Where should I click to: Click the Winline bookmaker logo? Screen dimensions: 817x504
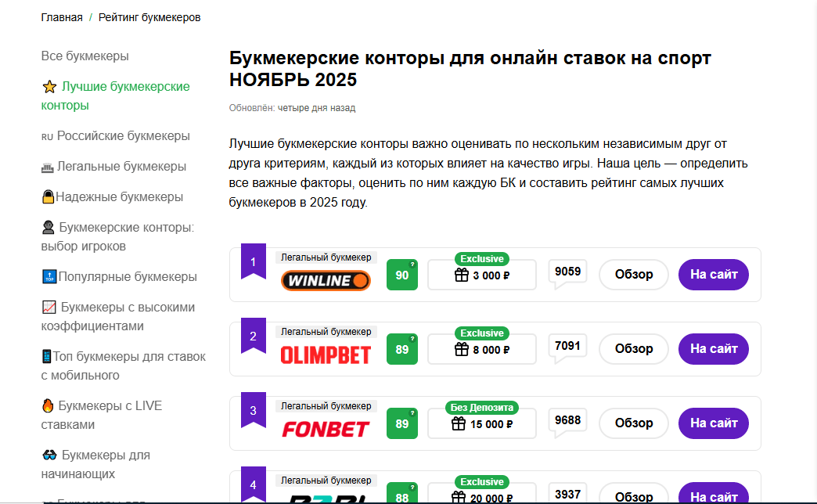pyautogui.click(x=325, y=280)
